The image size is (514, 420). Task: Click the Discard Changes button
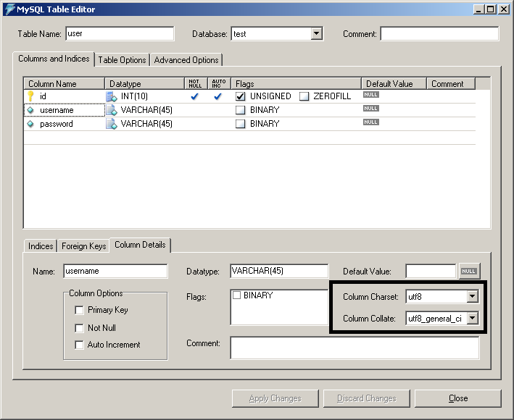click(x=367, y=398)
